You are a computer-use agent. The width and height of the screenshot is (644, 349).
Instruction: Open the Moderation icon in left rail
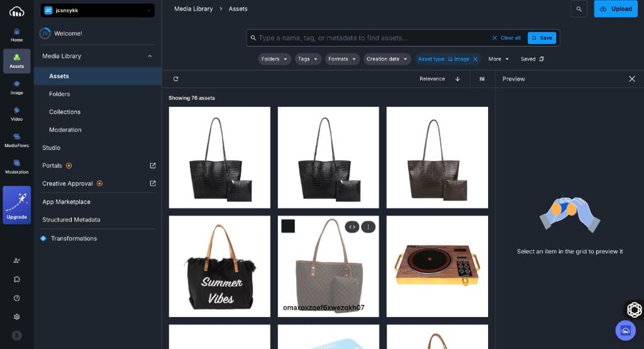pyautogui.click(x=16, y=166)
